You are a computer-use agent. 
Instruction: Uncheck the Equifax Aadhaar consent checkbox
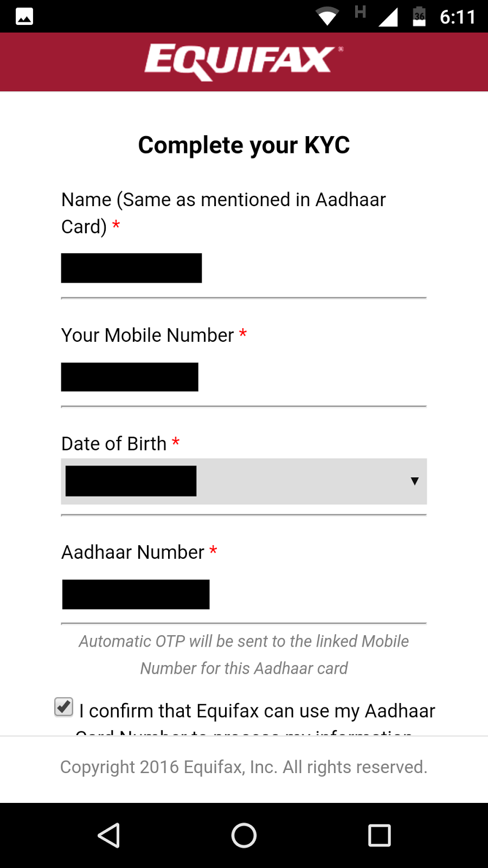[64, 707]
